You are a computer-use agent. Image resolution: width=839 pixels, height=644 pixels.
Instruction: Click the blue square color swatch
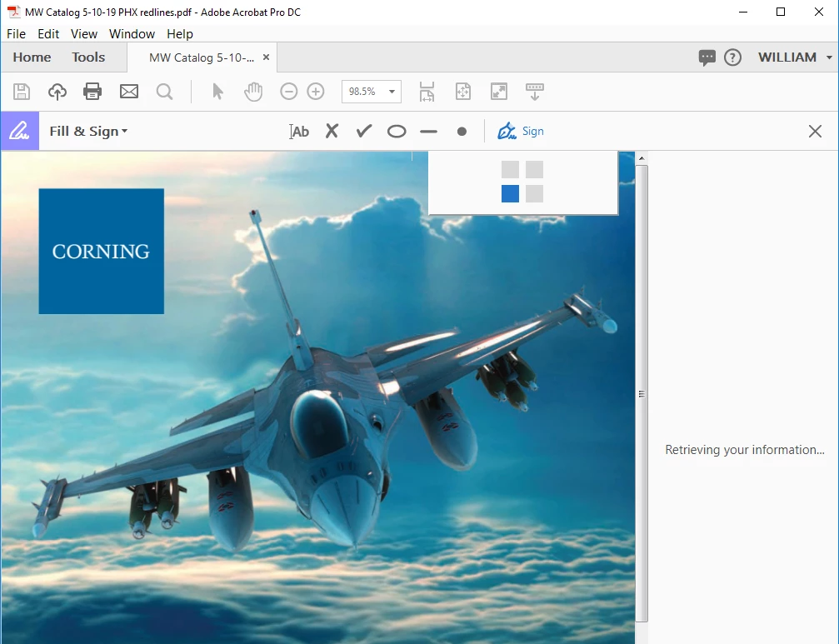(510, 193)
